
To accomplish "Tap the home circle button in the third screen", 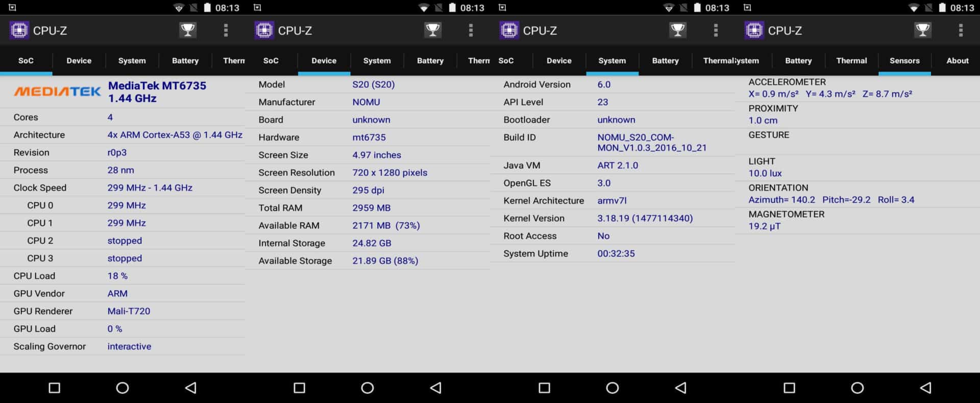I will click(x=612, y=388).
